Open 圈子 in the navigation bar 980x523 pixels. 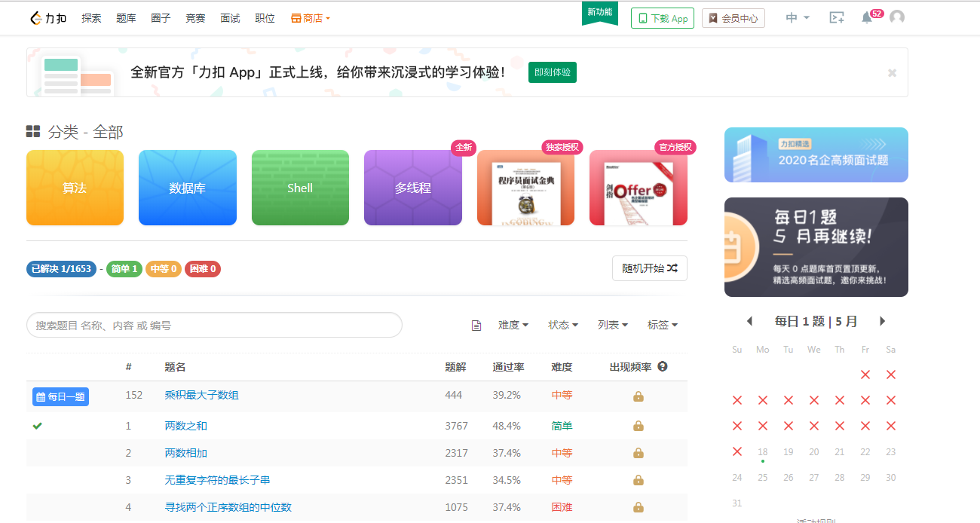coord(161,18)
